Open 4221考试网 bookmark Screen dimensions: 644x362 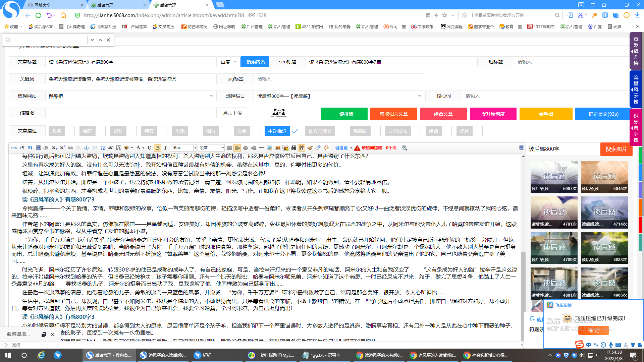click(309, 26)
